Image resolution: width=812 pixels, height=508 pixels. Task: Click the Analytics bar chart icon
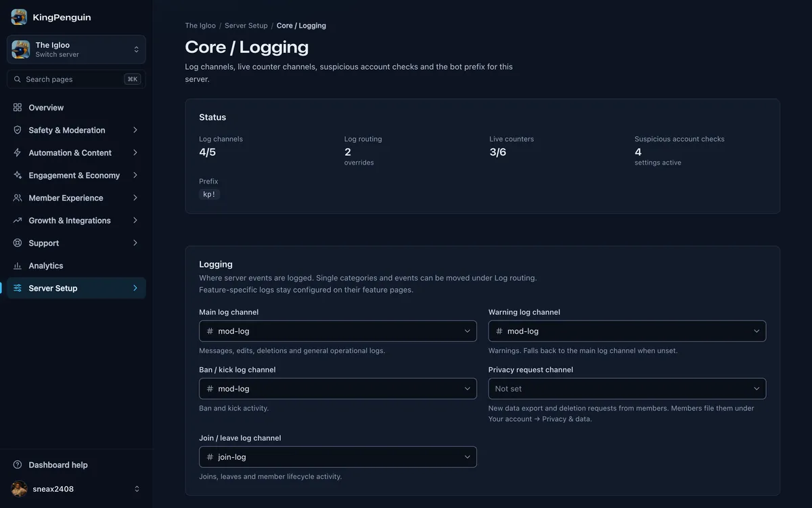tap(18, 266)
